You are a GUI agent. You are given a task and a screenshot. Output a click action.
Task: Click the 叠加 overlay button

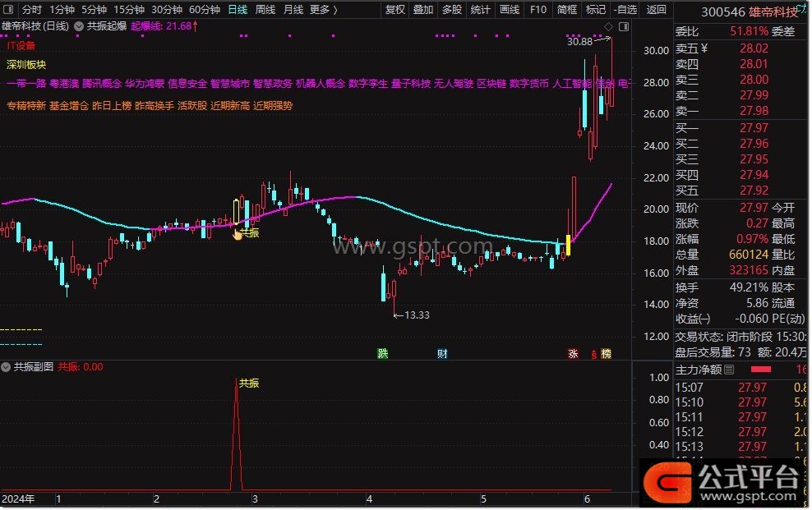coord(423,9)
